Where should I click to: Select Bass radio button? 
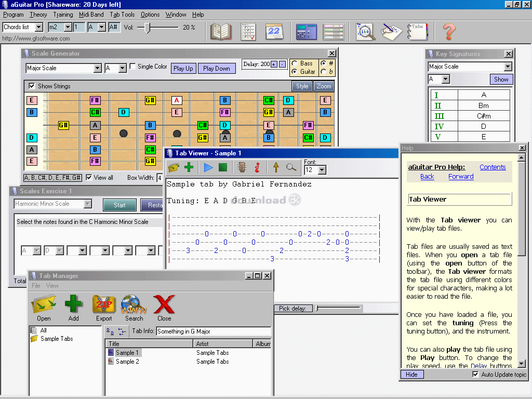click(x=295, y=63)
